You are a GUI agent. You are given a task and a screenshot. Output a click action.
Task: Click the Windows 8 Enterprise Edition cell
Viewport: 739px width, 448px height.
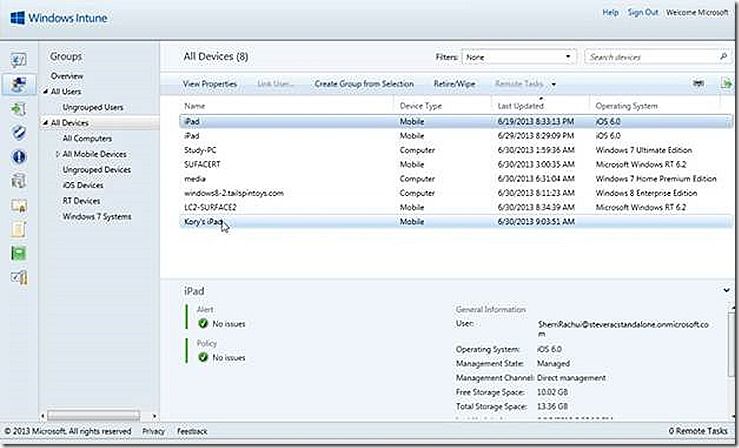(x=646, y=193)
